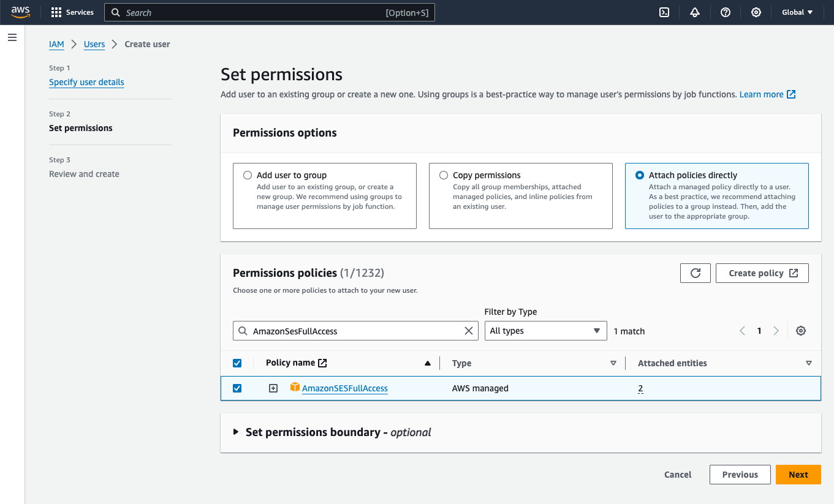The height and width of the screenshot is (504, 834).
Task: Click the Cancel button
Action: tap(678, 475)
